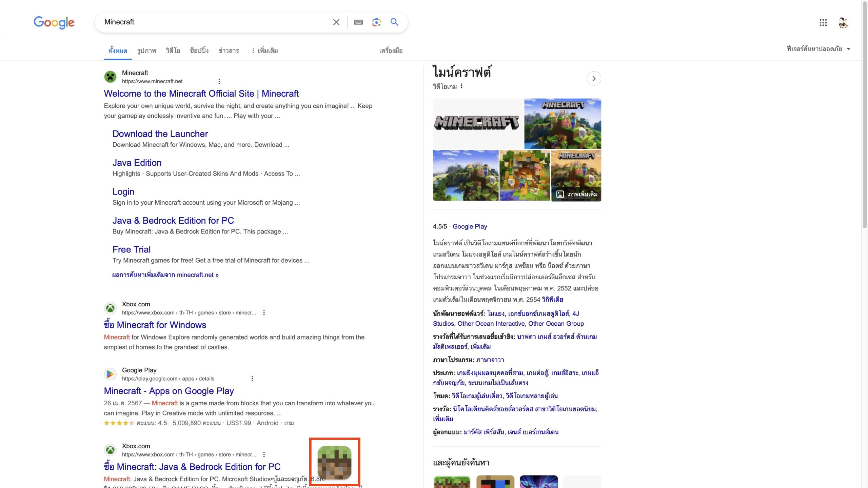Click the ภาพเพิ่มเติม more images button
Viewport: 868px width, 488px height.
(577, 194)
